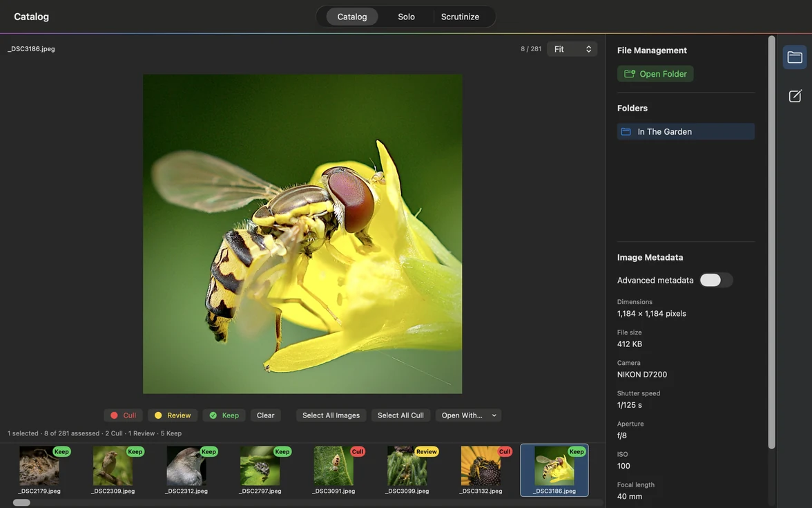Click the Keep badge on _DSC2312.jpeg
812x508 pixels.
[x=209, y=451]
